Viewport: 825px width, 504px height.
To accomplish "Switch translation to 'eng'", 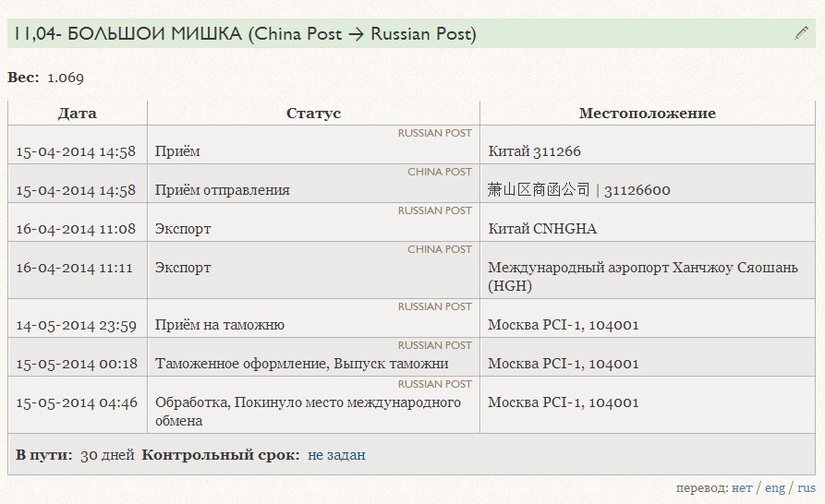I will point(775,488).
